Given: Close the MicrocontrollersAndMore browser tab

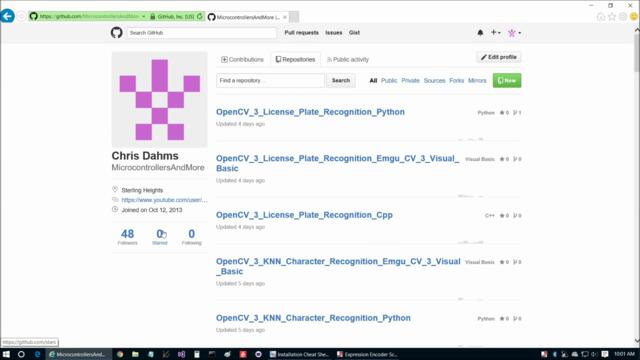Looking at the screenshot, I should 285,17.
